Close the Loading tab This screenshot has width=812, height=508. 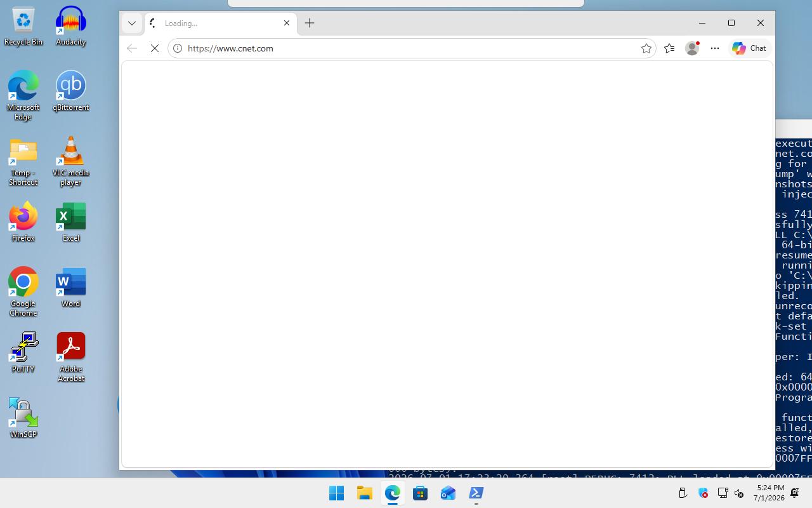[x=287, y=23]
